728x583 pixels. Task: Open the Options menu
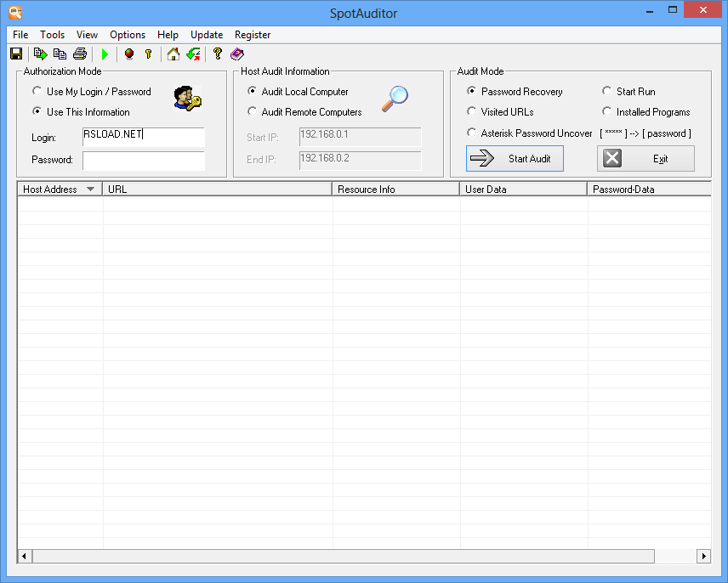(x=128, y=35)
